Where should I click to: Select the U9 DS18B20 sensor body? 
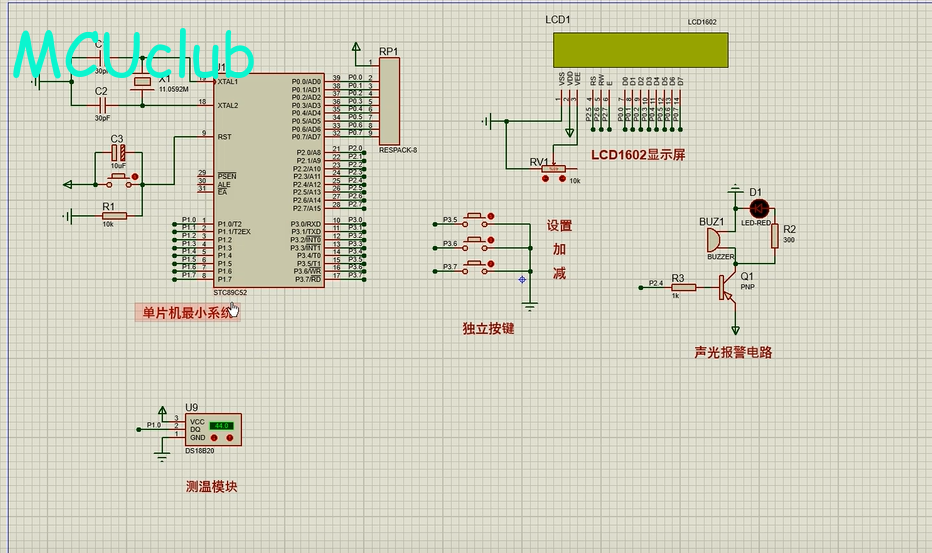(x=213, y=429)
